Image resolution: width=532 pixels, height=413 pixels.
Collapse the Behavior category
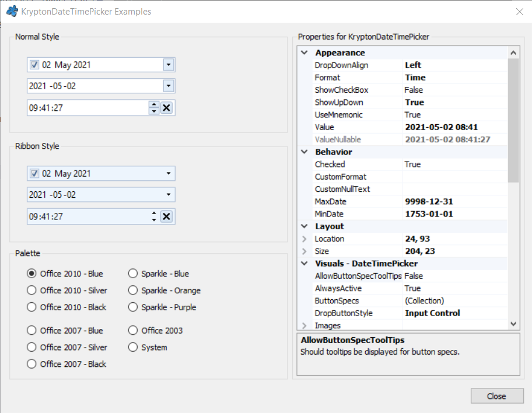pos(304,152)
